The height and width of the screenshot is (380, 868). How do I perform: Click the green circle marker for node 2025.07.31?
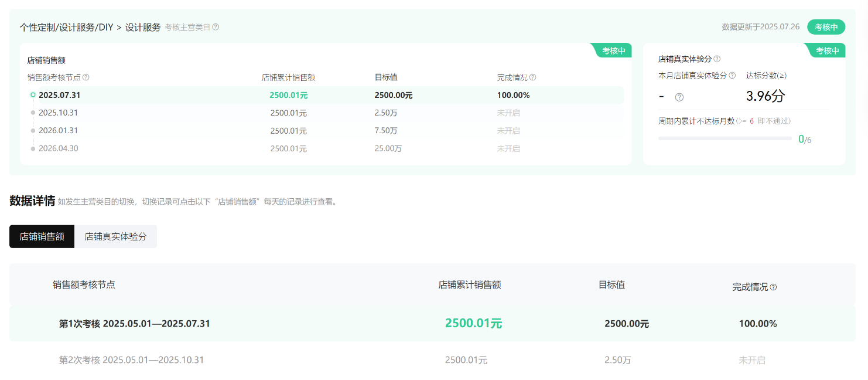point(33,95)
